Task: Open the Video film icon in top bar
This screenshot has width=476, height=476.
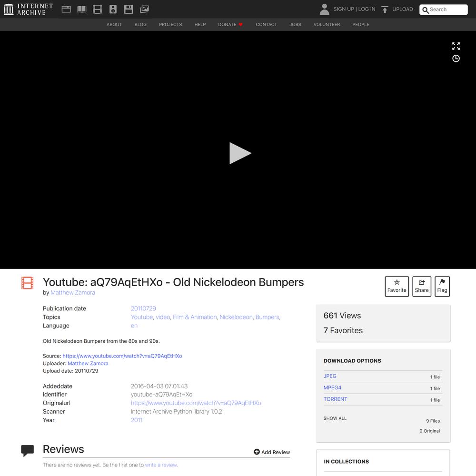Action: (x=97, y=9)
